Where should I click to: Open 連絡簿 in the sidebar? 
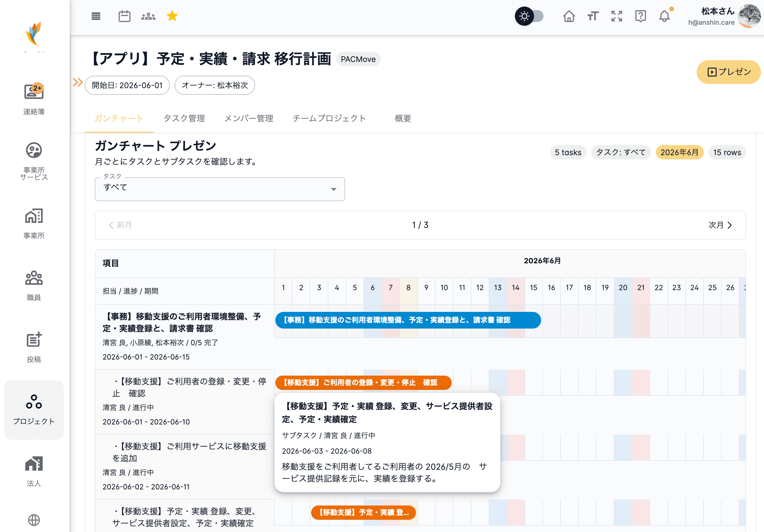coord(34,99)
